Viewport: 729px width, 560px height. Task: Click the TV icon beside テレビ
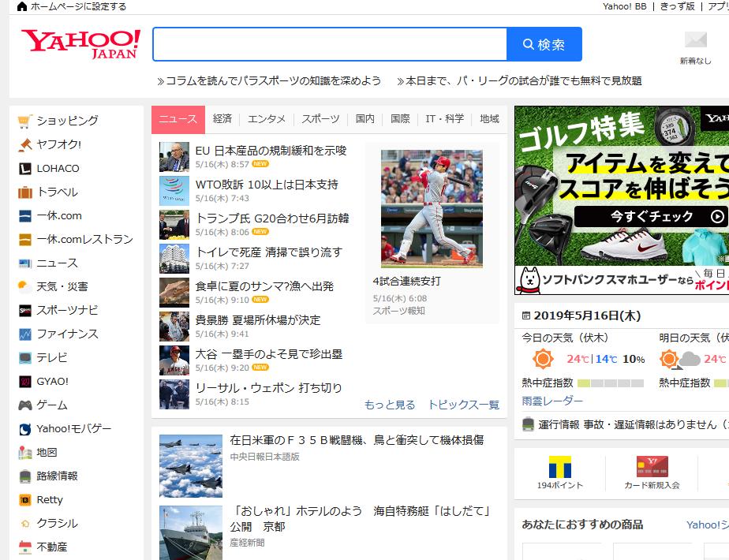[x=25, y=358]
